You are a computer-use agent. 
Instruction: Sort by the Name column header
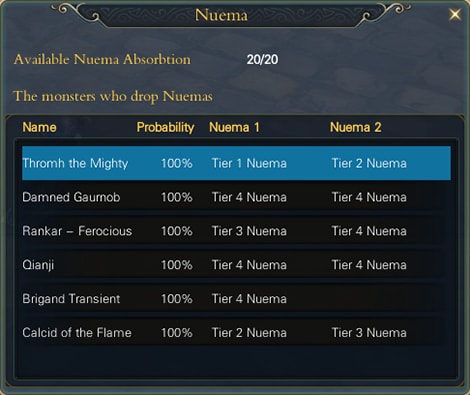[x=39, y=127]
